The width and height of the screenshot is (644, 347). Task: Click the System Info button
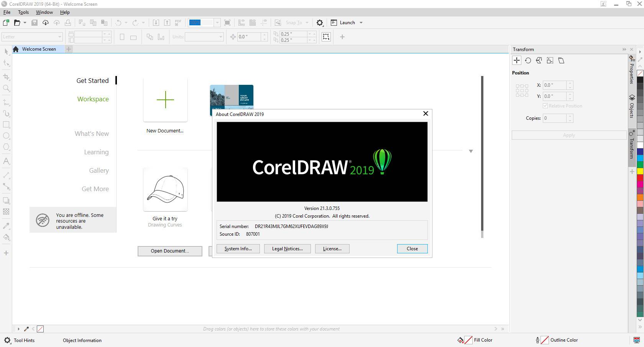click(238, 249)
